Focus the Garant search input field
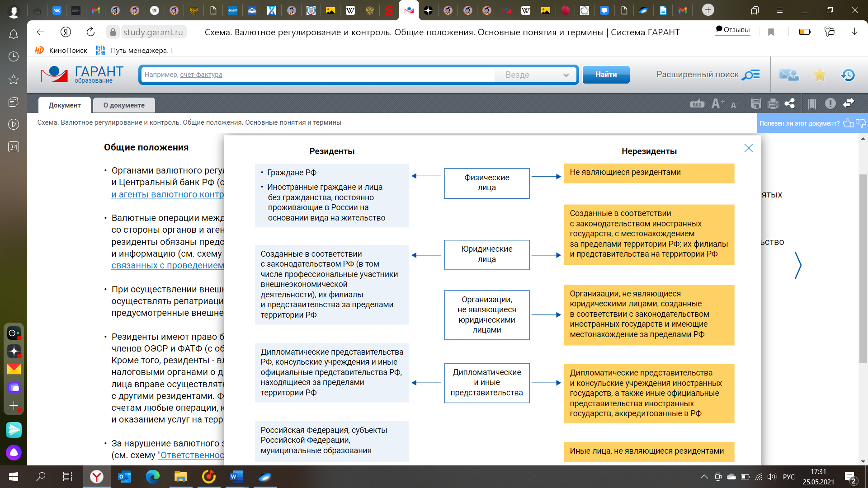 point(318,75)
